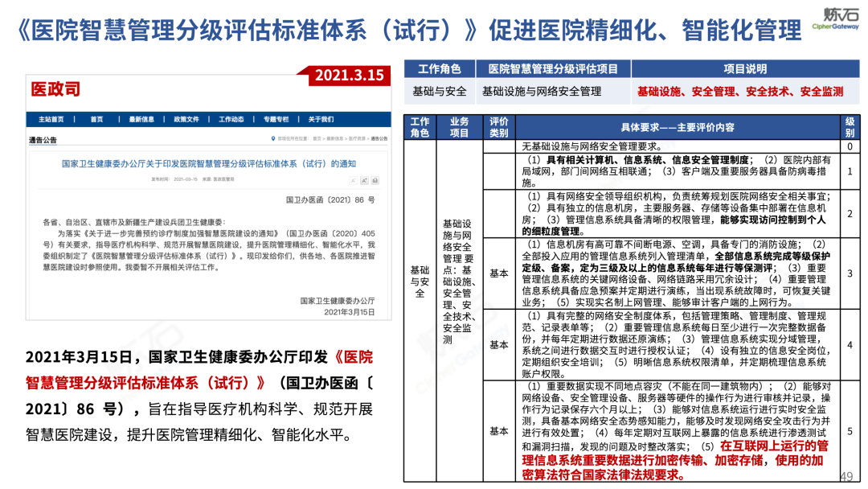Select the 通告公告 section tab
The width and height of the screenshot is (868, 489).
click(x=43, y=139)
